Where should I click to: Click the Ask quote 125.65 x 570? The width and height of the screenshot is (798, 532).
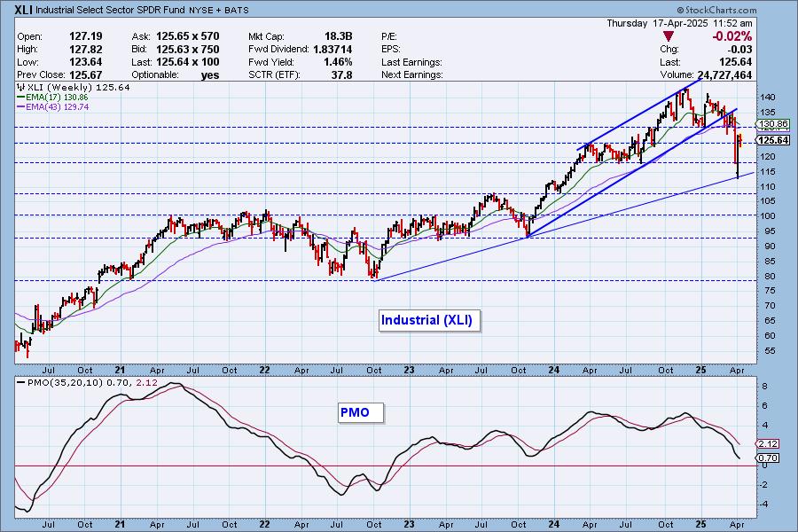point(187,36)
